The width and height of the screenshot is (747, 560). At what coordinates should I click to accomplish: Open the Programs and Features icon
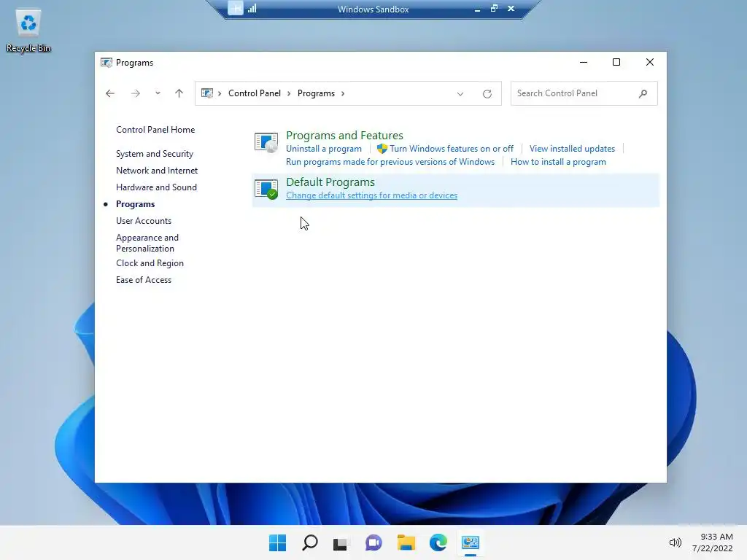(266, 142)
